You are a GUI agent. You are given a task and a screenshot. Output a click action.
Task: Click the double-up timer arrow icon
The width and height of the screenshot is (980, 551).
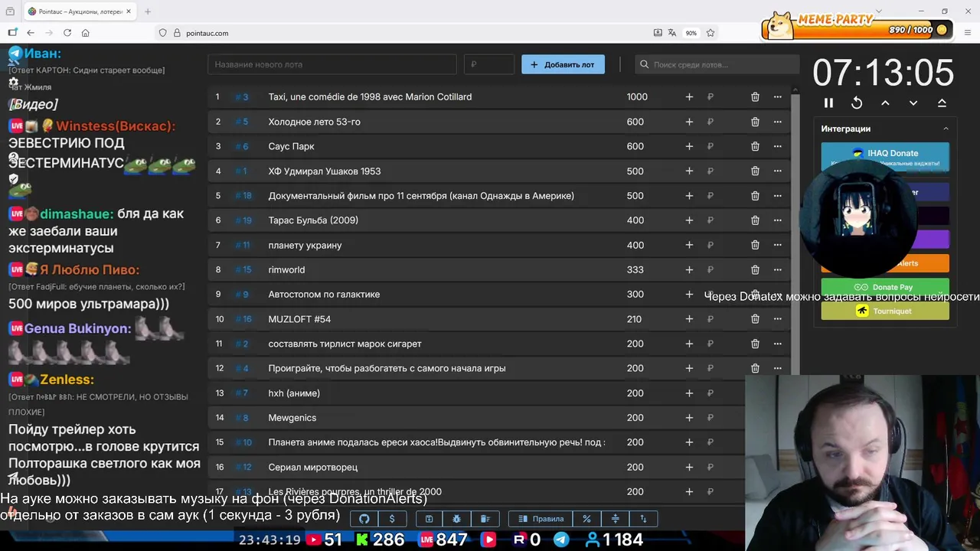[942, 103]
